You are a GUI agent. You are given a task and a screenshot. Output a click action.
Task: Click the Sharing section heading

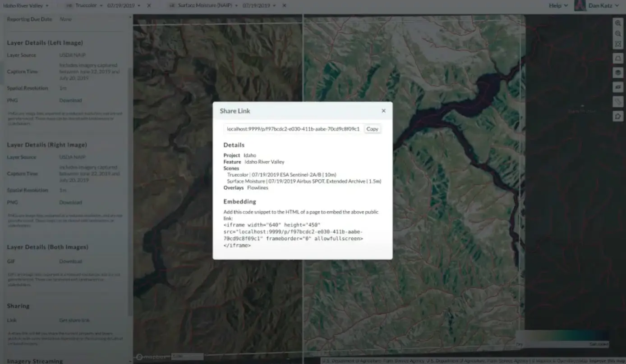pos(18,306)
